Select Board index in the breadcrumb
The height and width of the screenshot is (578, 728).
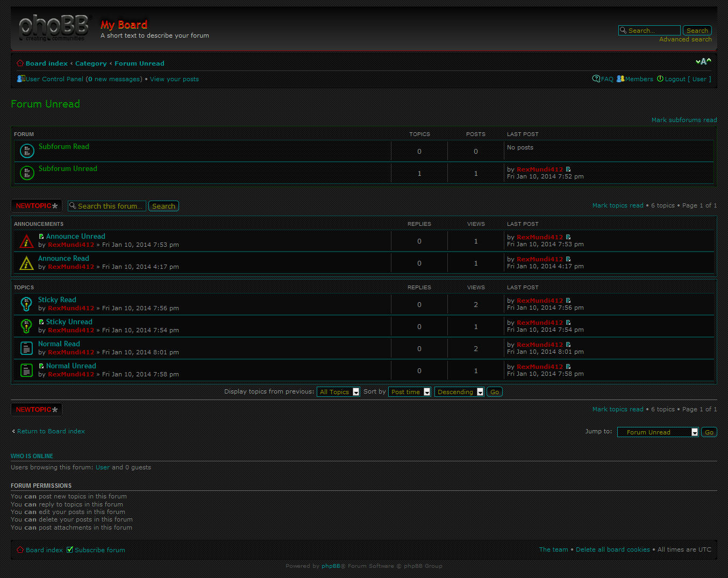click(x=47, y=63)
